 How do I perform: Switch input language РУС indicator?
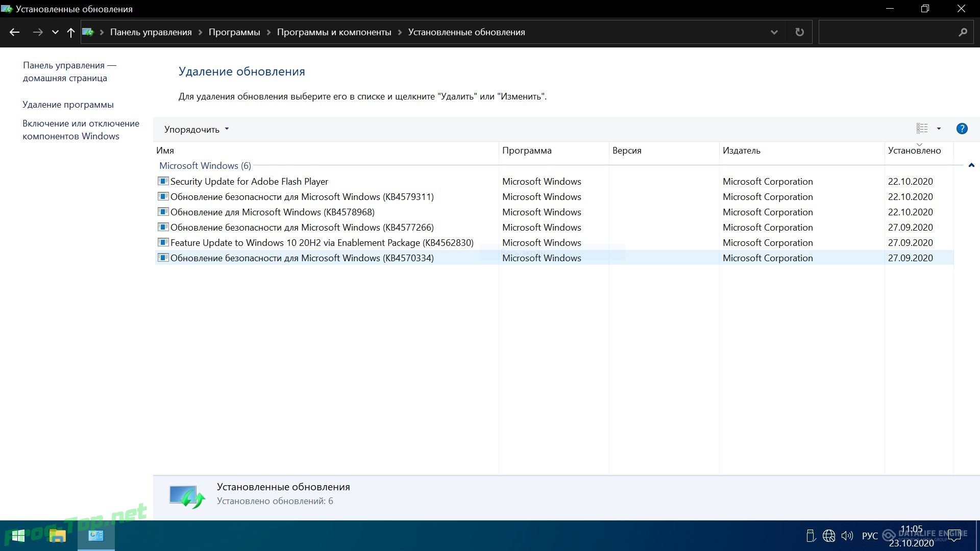click(870, 536)
